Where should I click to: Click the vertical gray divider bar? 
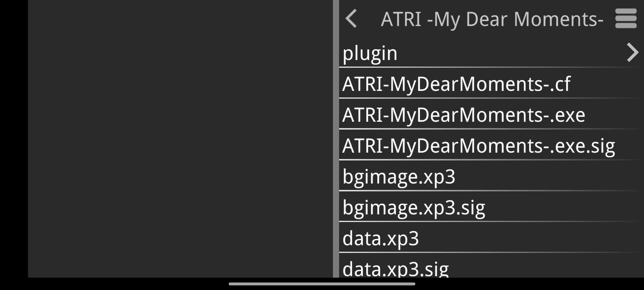(x=336, y=139)
